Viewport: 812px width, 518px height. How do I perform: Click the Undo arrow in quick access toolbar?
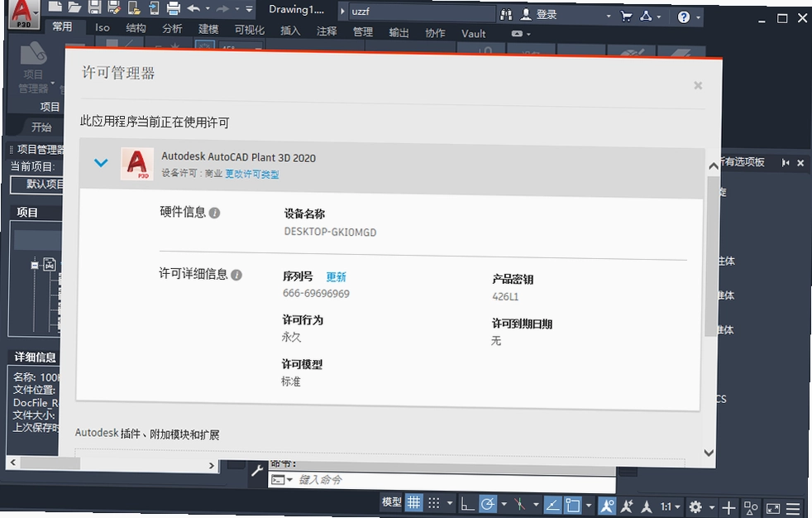coord(194,7)
